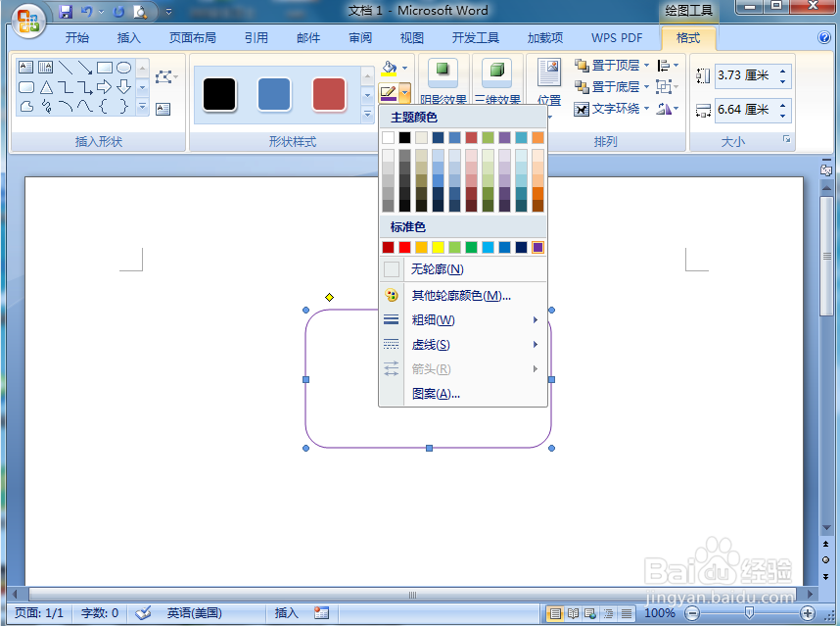Switch to full screen reading view
Screen dimensions: 840x626
point(573,612)
